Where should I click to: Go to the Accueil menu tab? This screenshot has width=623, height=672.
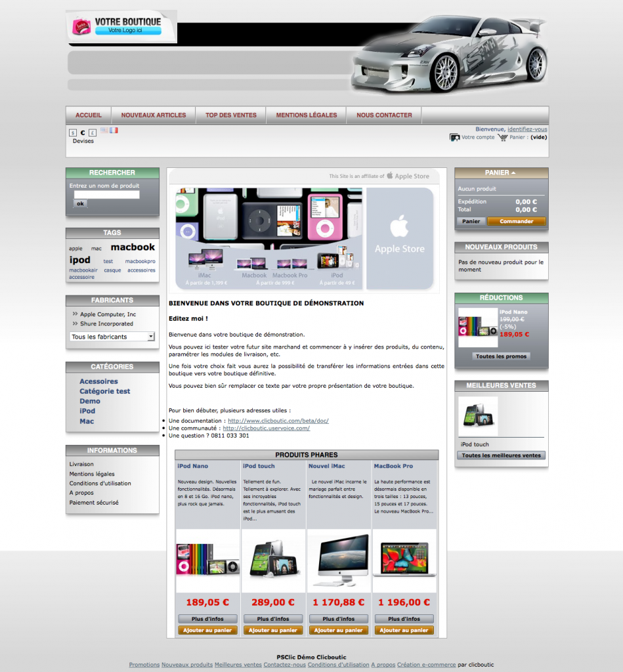pyautogui.click(x=89, y=115)
